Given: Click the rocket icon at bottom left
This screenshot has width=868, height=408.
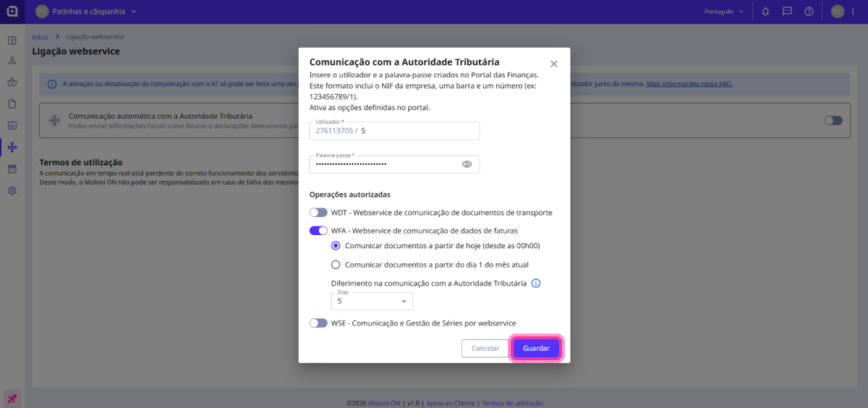Looking at the screenshot, I should [12, 398].
